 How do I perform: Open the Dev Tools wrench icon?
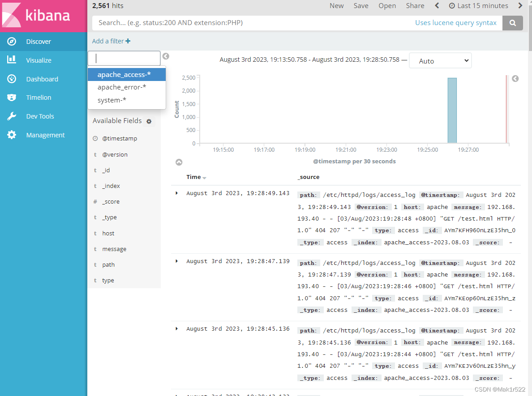(12, 116)
